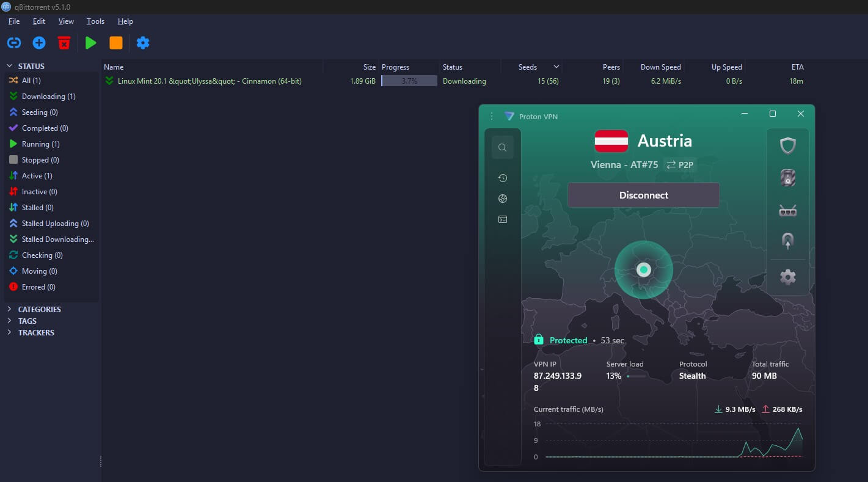Open Kill switch icon in Proton VPN
The image size is (868, 482).
pos(788,178)
